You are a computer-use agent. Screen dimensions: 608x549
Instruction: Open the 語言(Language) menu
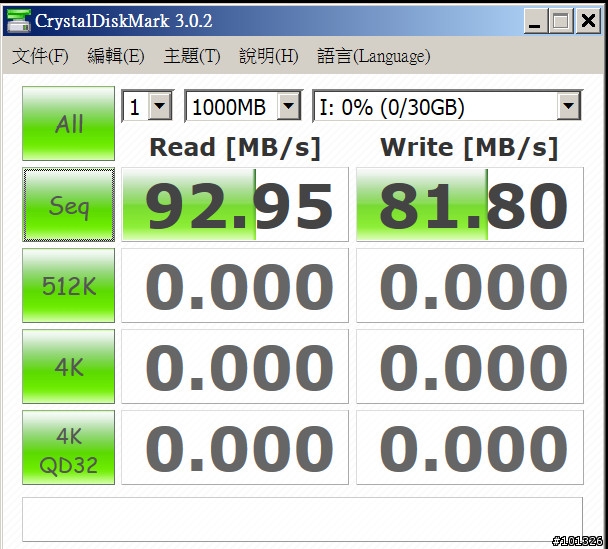pos(374,56)
